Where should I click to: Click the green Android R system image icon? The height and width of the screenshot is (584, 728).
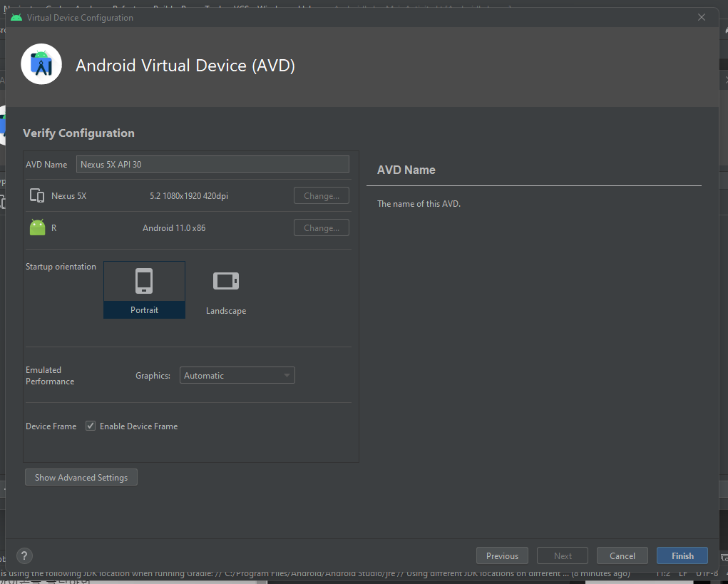pyautogui.click(x=37, y=227)
